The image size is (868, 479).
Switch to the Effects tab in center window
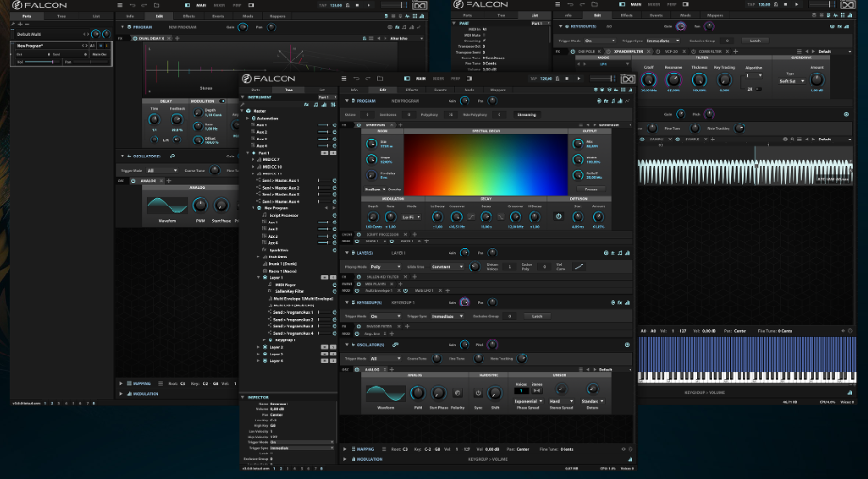coord(411,90)
